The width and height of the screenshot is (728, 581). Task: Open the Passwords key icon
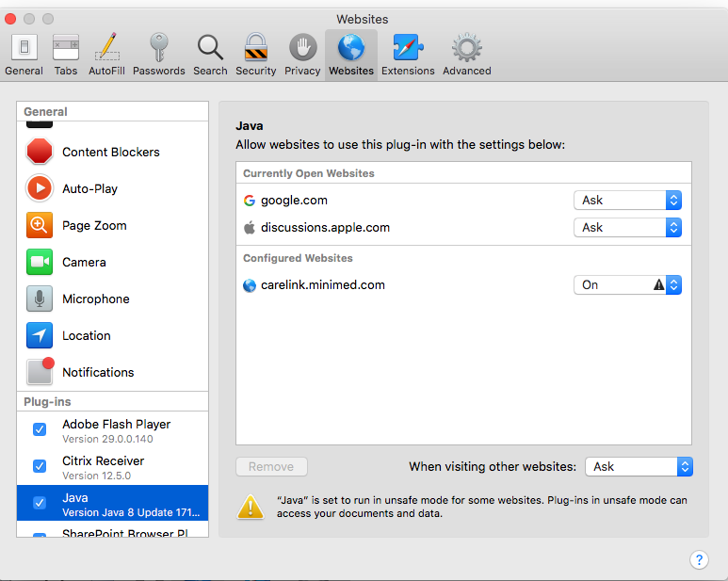point(159,47)
